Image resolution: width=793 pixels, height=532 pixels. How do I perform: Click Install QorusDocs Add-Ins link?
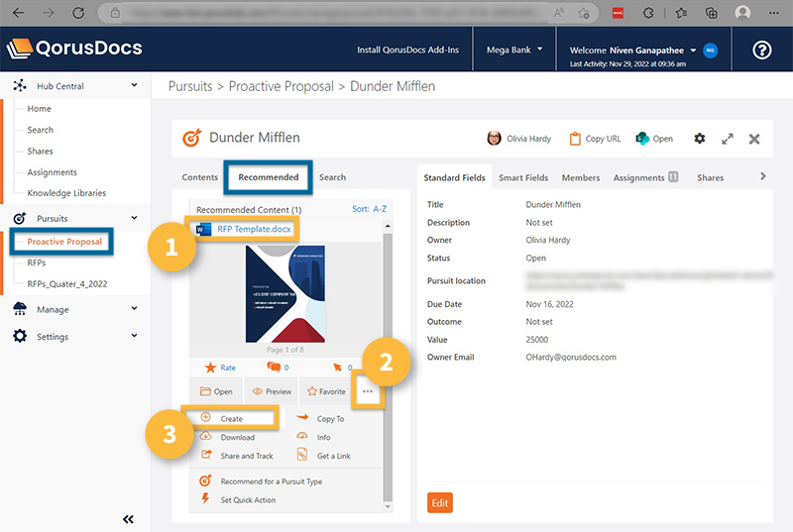407,50
